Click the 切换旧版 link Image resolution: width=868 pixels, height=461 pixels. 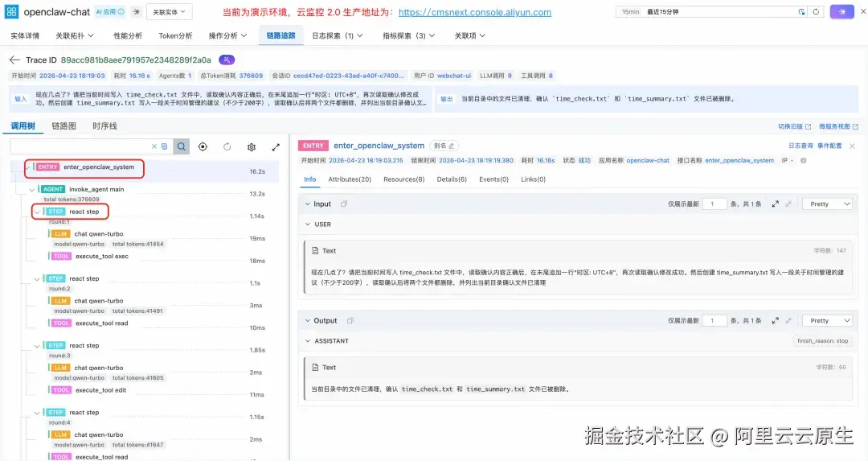coord(794,126)
